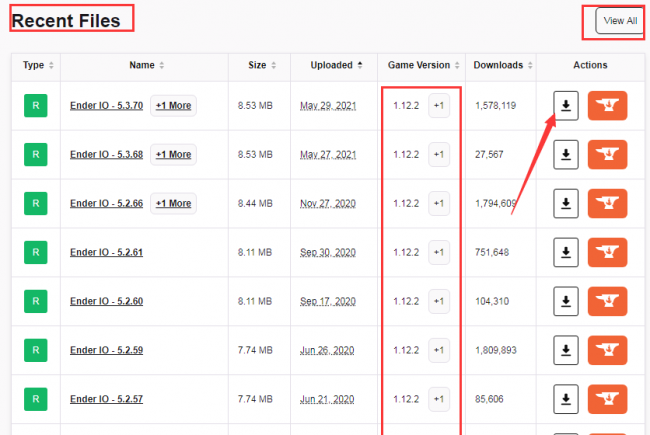Select download count 1,809,893

(496, 350)
